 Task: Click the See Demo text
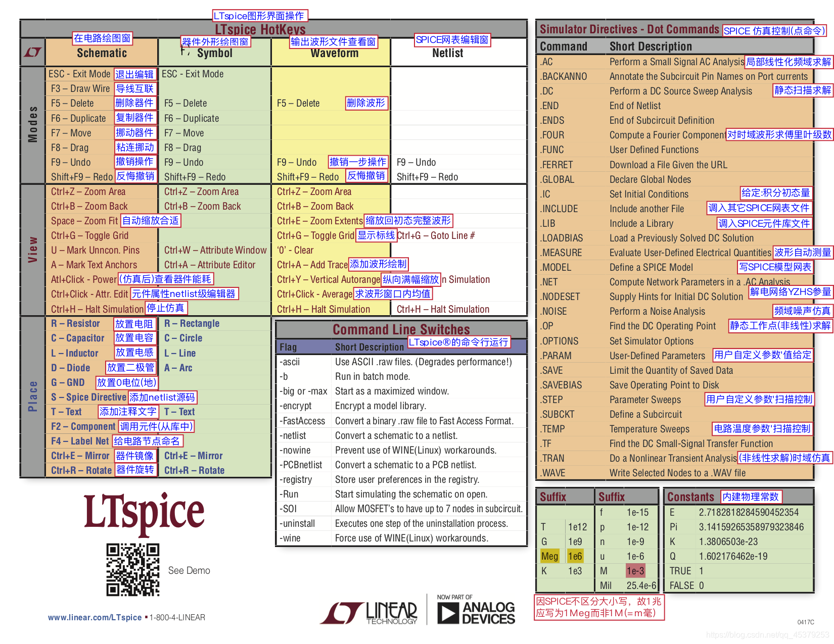(189, 570)
